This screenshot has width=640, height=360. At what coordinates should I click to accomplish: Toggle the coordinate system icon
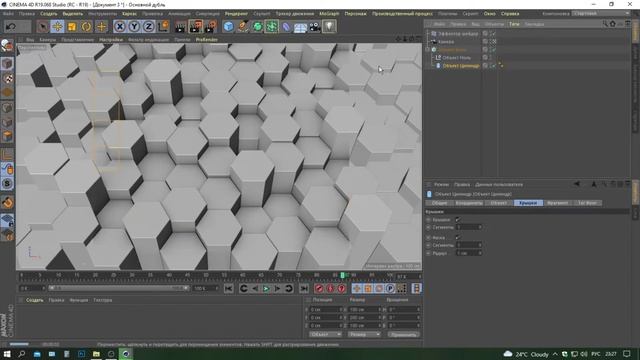[163, 27]
